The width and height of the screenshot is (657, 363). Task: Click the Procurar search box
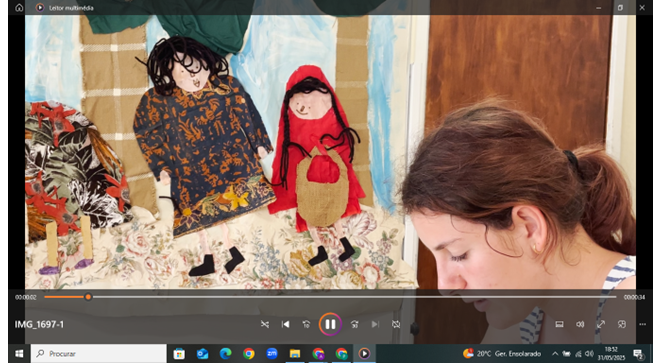tap(98, 353)
